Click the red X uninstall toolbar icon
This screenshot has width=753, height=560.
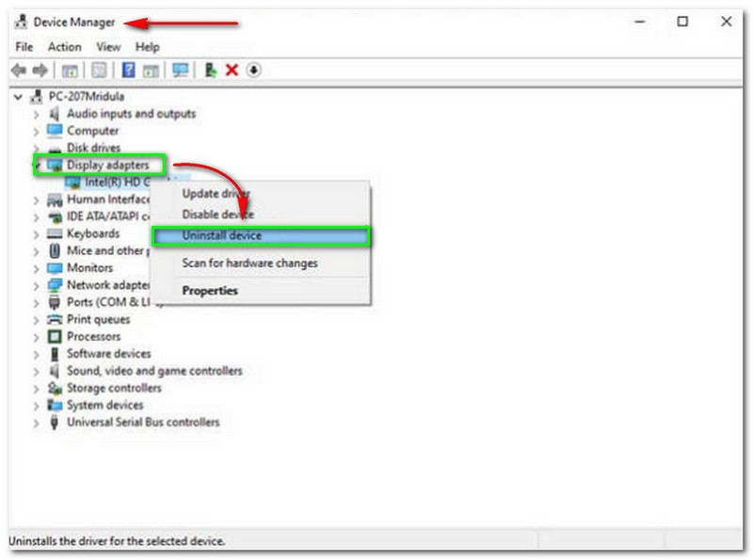click(232, 71)
